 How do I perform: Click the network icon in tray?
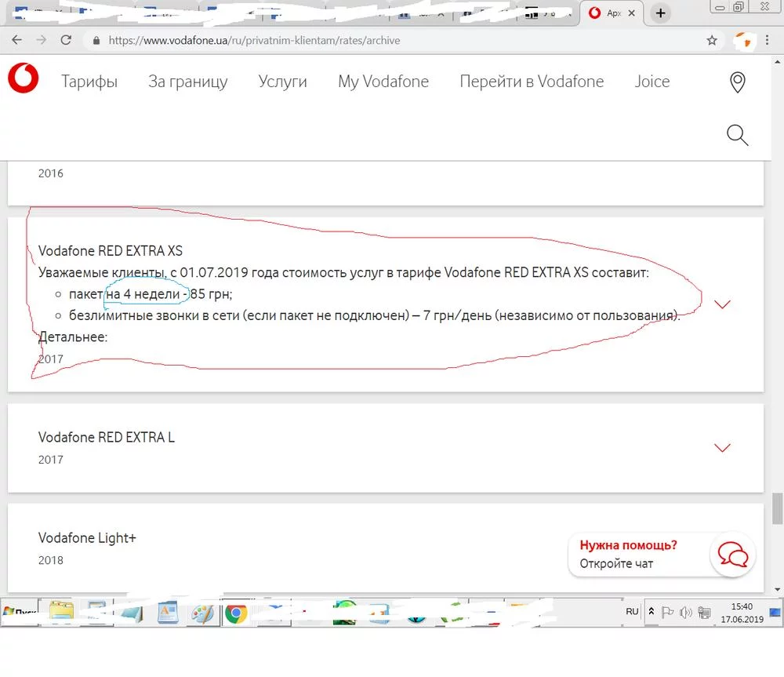704,613
